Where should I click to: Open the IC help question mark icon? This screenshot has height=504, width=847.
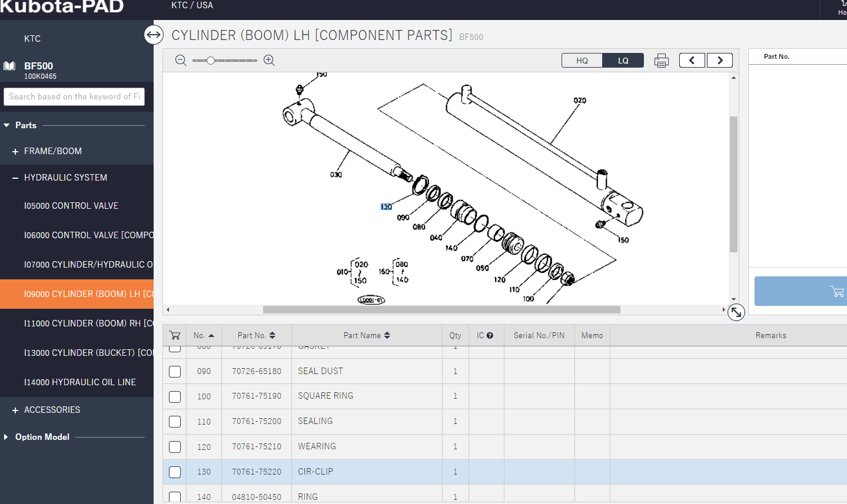tap(490, 335)
